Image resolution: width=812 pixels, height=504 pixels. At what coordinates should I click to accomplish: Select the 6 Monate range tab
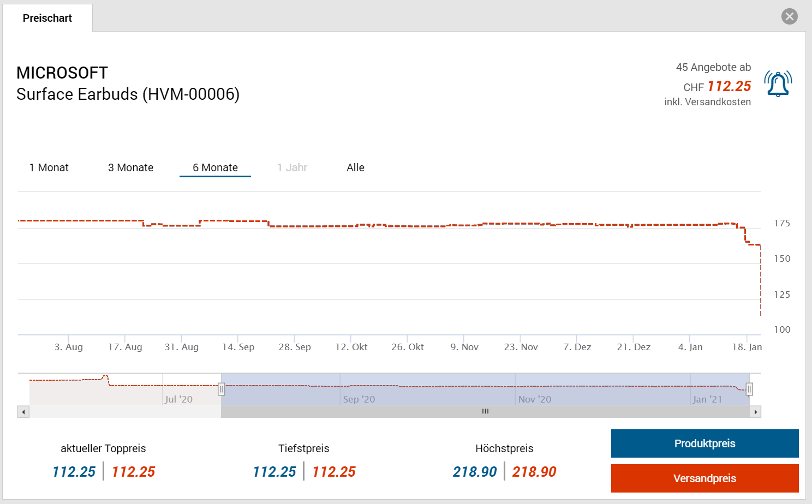coord(215,167)
